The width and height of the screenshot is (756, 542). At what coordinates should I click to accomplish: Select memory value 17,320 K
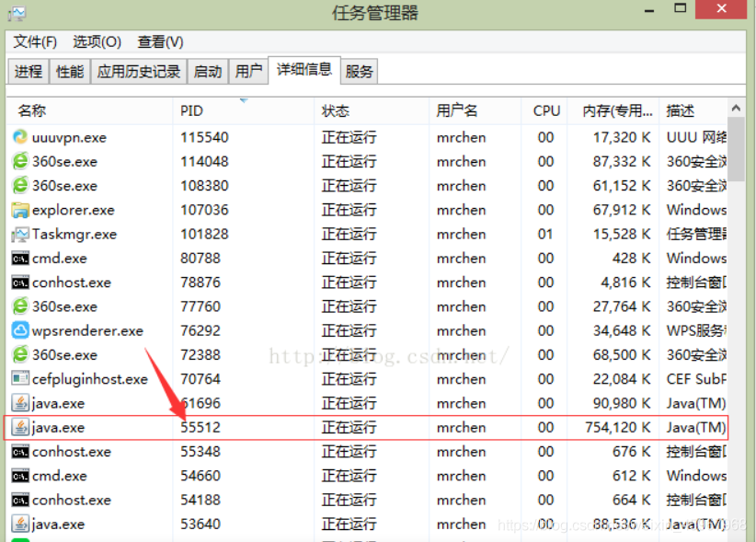click(x=622, y=137)
